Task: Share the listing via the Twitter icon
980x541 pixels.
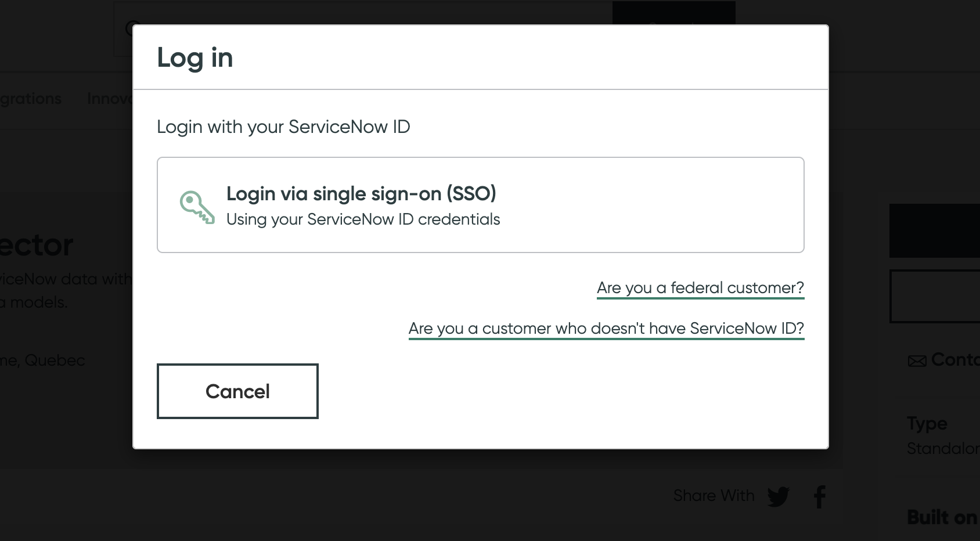Action: click(x=780, y=496)
